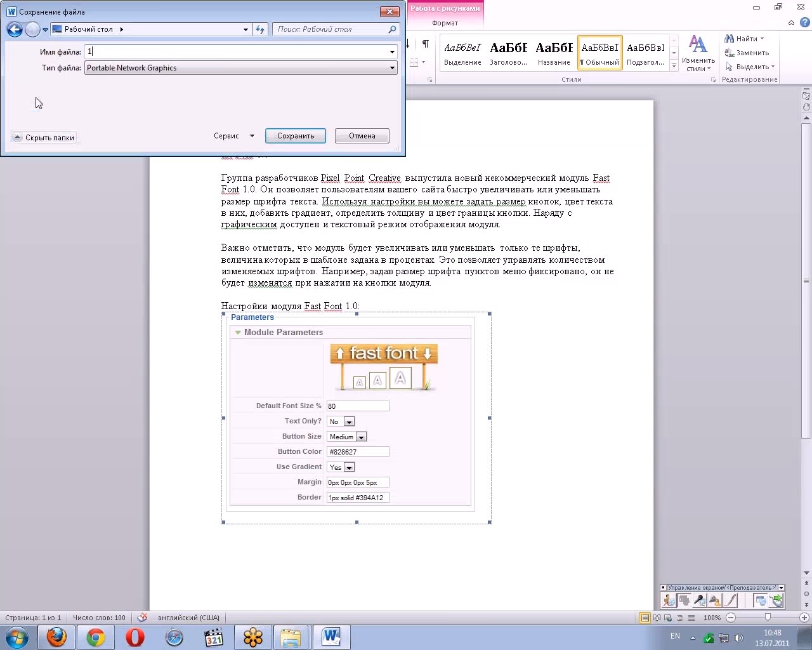
Task: Click word count Число слов: 100
Action: [99, 618]
